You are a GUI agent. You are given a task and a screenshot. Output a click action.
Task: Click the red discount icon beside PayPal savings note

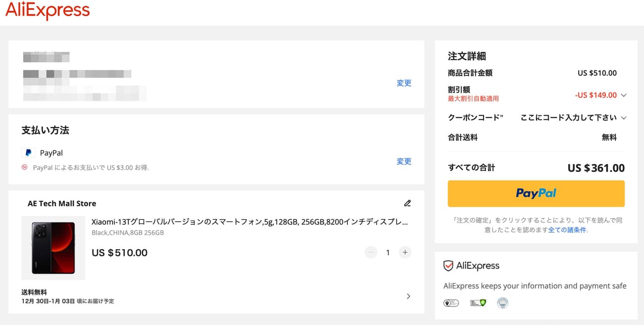pos(25,168)
